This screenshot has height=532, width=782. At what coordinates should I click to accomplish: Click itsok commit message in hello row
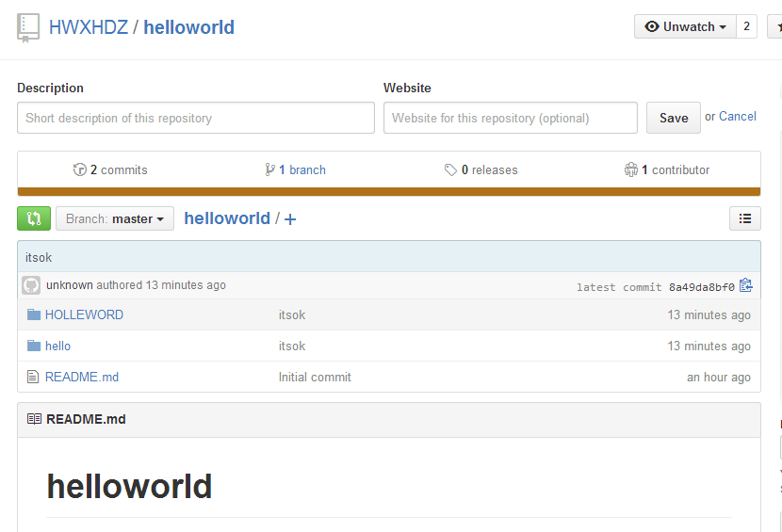tap(292, 346)
